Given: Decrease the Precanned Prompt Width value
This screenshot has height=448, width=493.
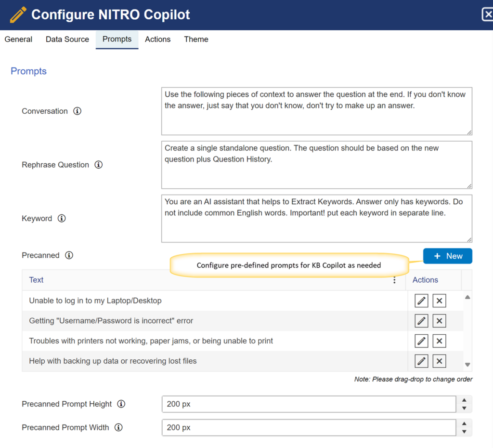Looking at the screenshot, I should 464,432.
